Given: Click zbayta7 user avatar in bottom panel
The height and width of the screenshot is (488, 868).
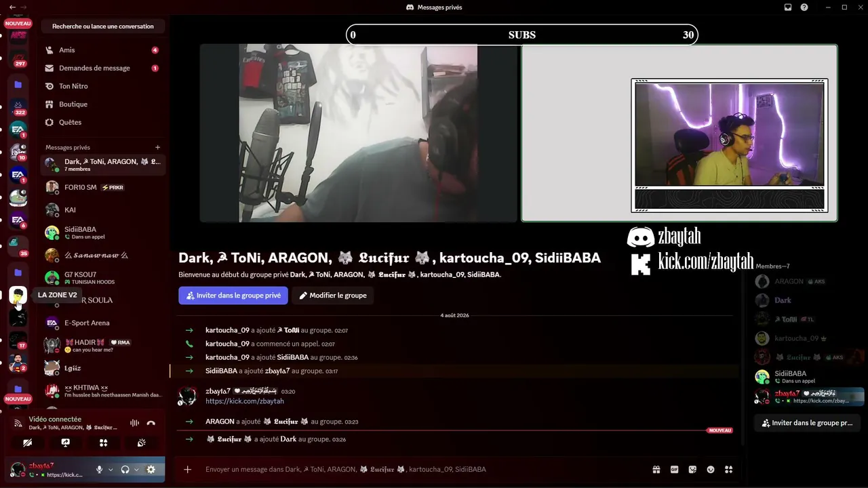Looking at the screenshot, I should pyautogui.click(x=18, y=469).
